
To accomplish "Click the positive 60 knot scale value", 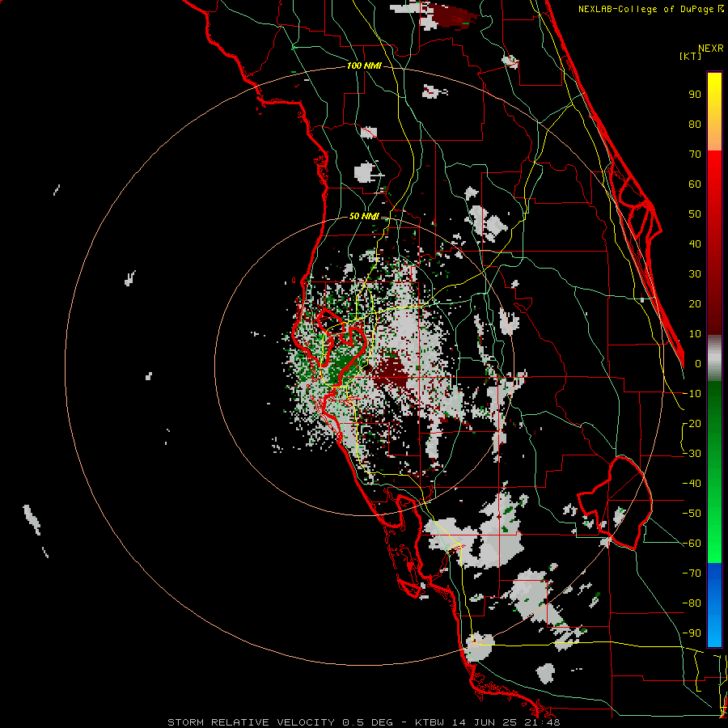I will [x=695, y=184].
